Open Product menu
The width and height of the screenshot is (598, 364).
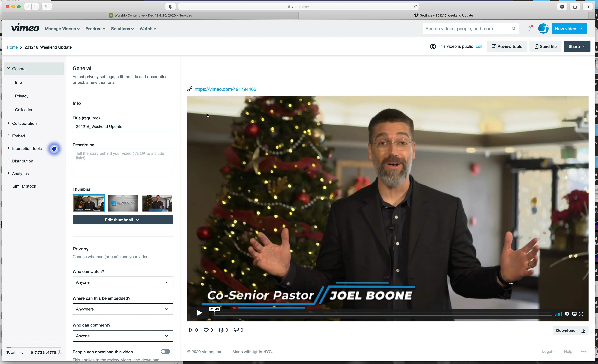click(95, 29)
